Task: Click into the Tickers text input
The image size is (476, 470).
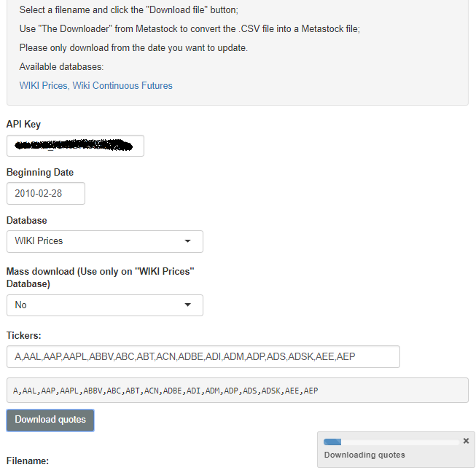Action: (203, 356)
